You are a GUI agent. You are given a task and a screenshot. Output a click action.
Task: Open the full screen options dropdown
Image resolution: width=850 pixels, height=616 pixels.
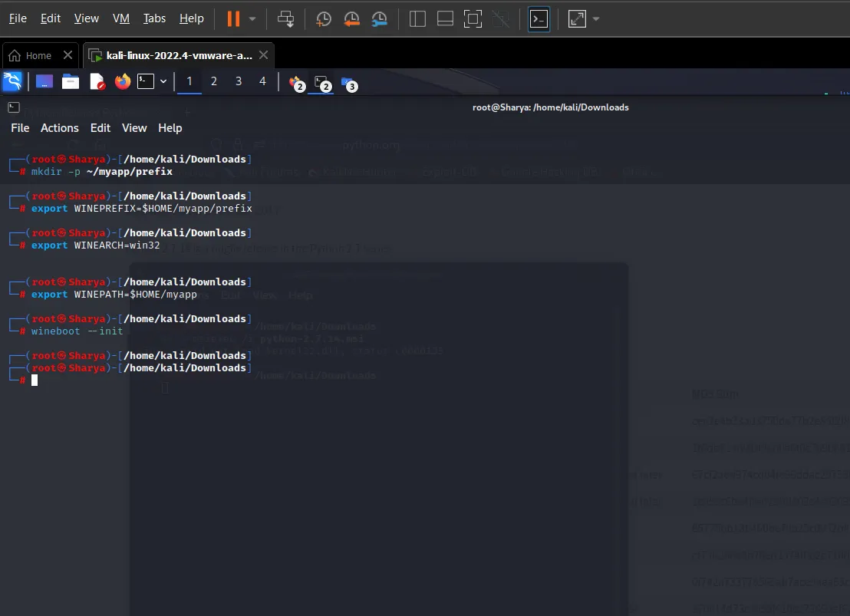pyautogui.click(x=596, y=18)
